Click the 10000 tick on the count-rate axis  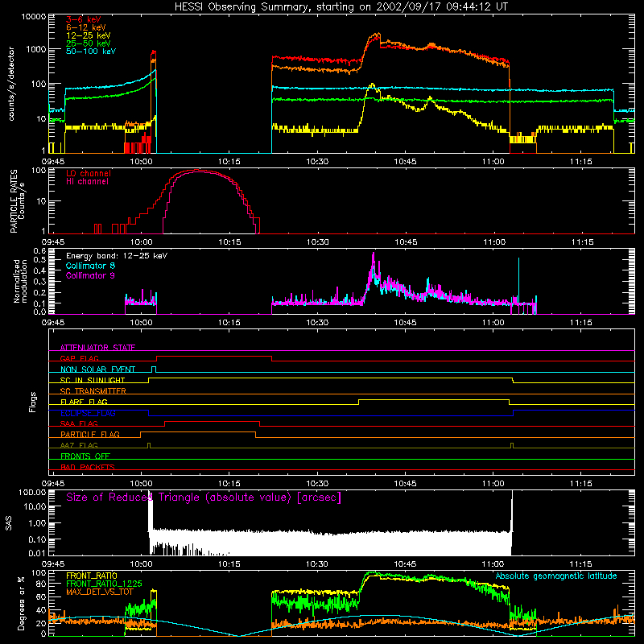coord(34,17)
